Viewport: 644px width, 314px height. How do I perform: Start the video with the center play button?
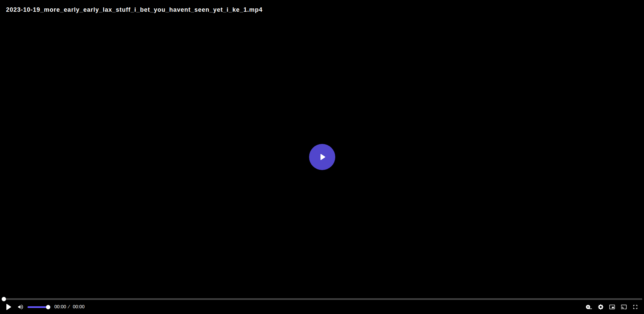322,157
